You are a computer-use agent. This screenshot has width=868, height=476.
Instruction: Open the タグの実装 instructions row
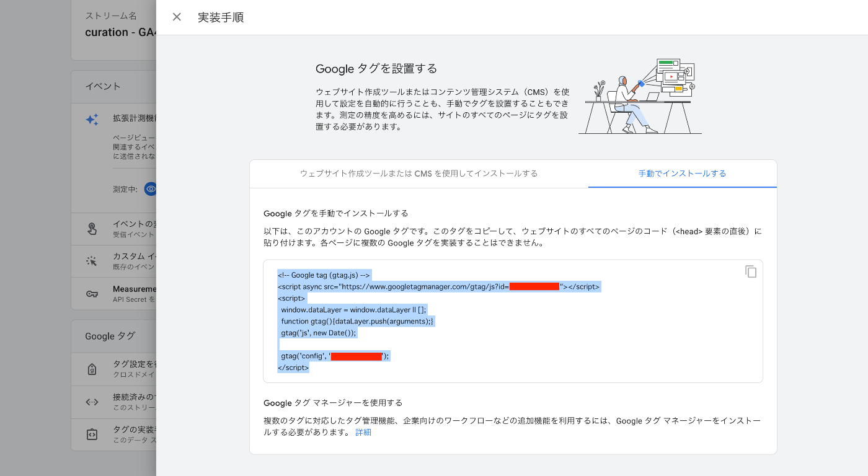[x=113, y=434]
